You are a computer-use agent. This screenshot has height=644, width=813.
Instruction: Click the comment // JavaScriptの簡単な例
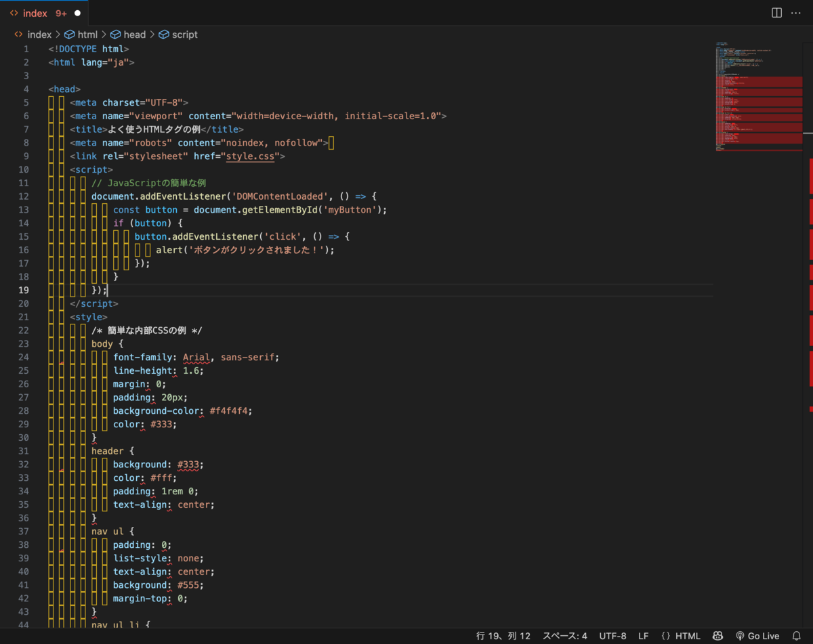pos(148,183)
